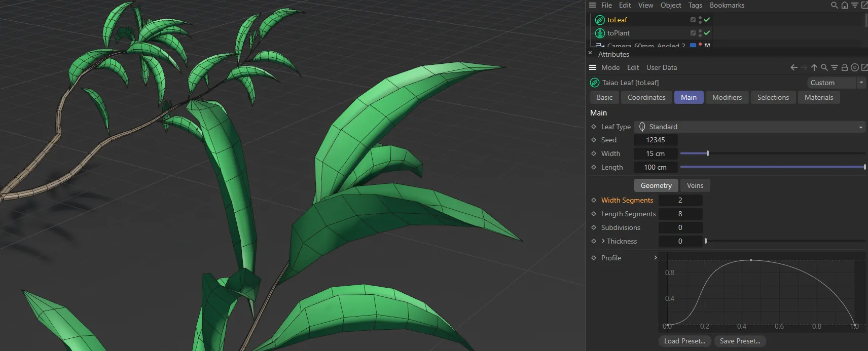868x351 pixels.
Task: Toggle the toPlant green enable checkmark
Action: click(707, 33)
